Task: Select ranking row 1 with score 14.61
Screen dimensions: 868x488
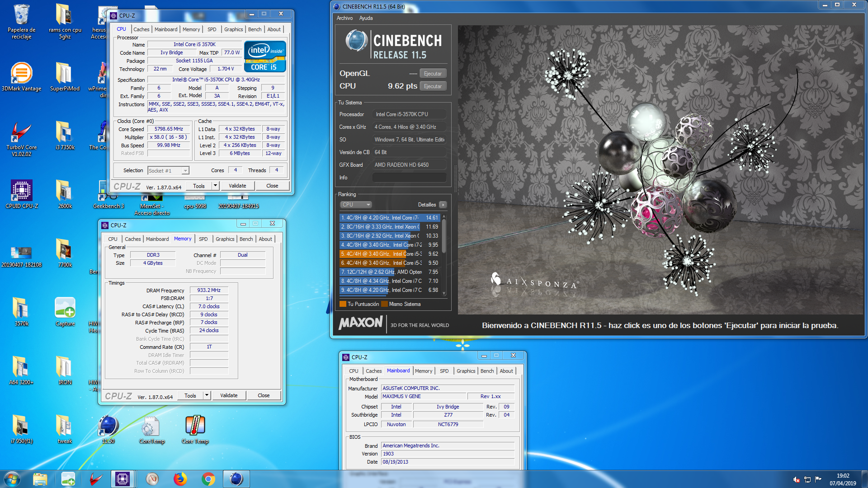Action: (x=389, y=218)
